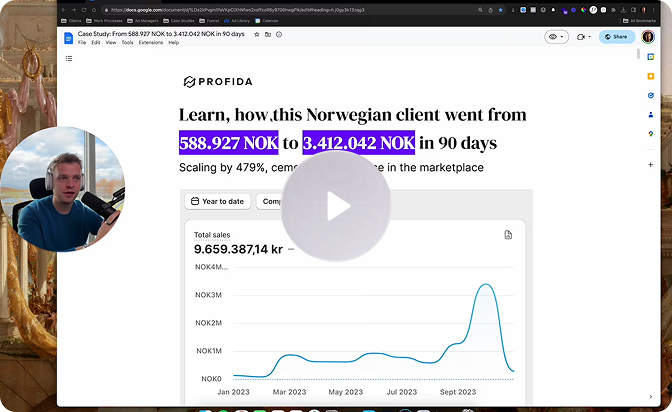
Task: Click the document title Case Study text
Action: [x=161, y=34]
